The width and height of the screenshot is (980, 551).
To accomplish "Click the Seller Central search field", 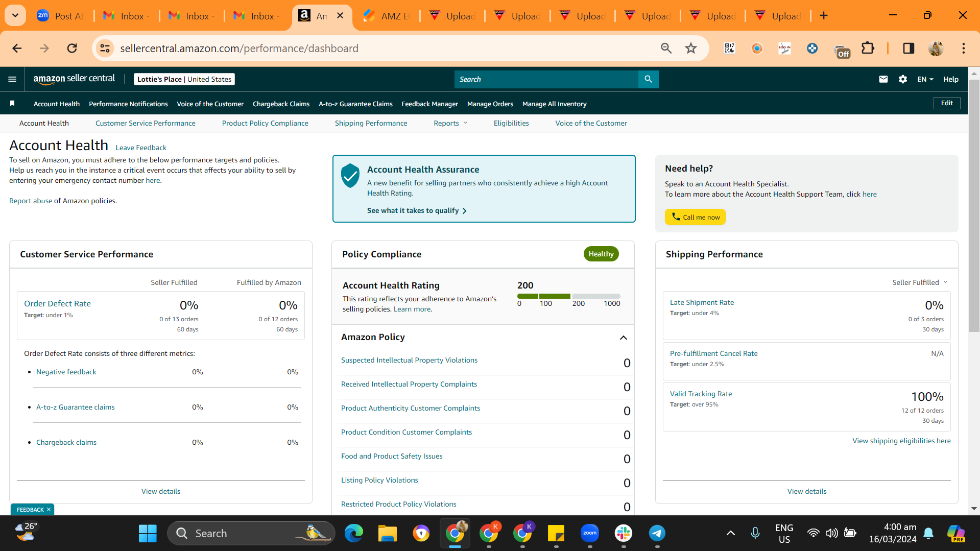I will (x=546, y=79).
